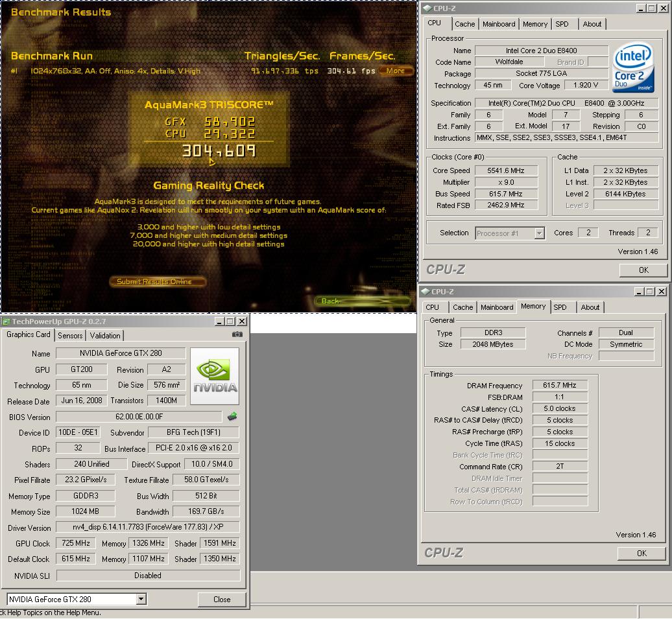Click OK in the top CPU-Z window
672x619 pixels.
(643, 270)
